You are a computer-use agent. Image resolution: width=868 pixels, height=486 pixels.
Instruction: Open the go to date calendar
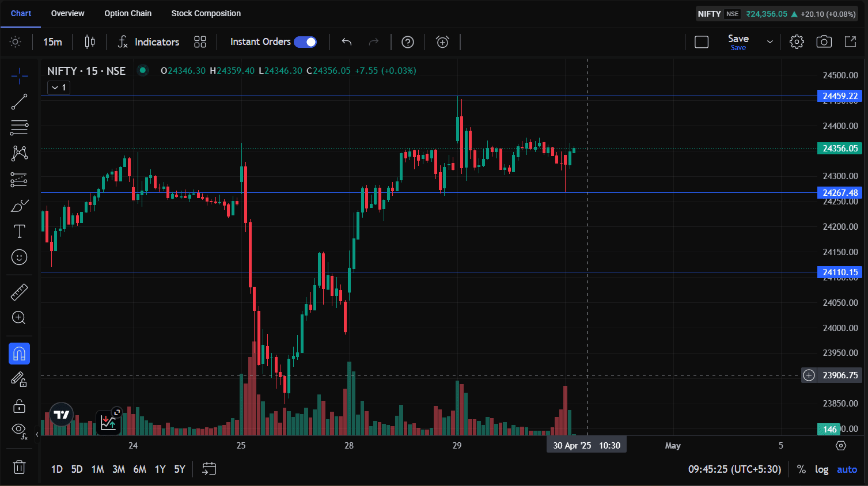[x=209, y=469]
